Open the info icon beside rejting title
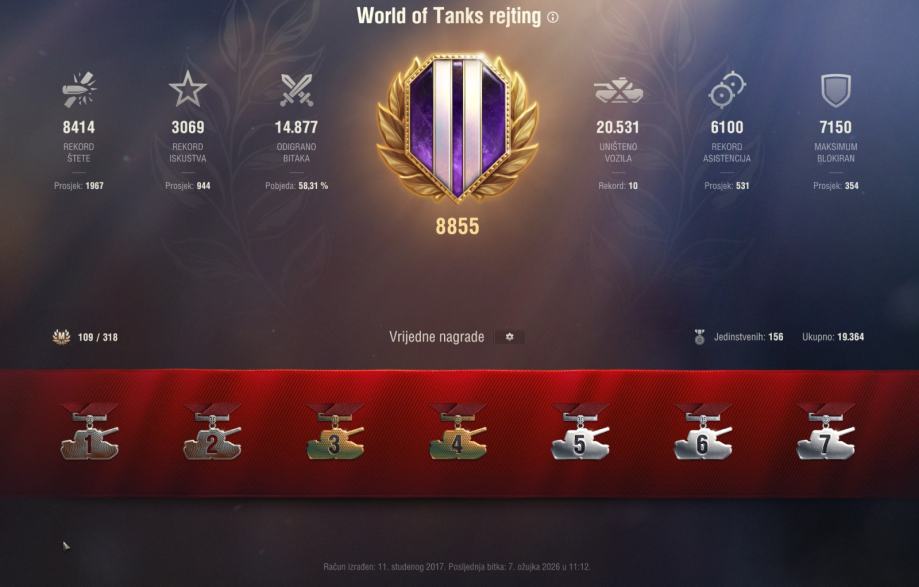 (552, 18)
